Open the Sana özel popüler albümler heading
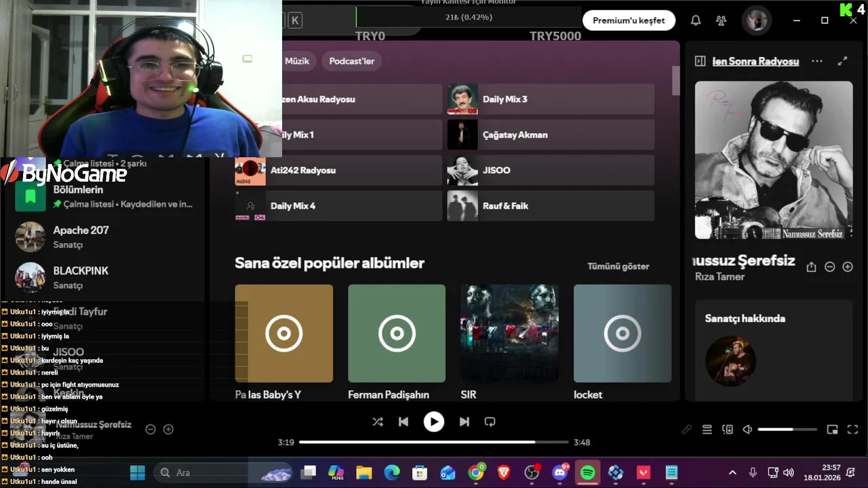This screenshot has width=868, height=488. pos(330,263)
